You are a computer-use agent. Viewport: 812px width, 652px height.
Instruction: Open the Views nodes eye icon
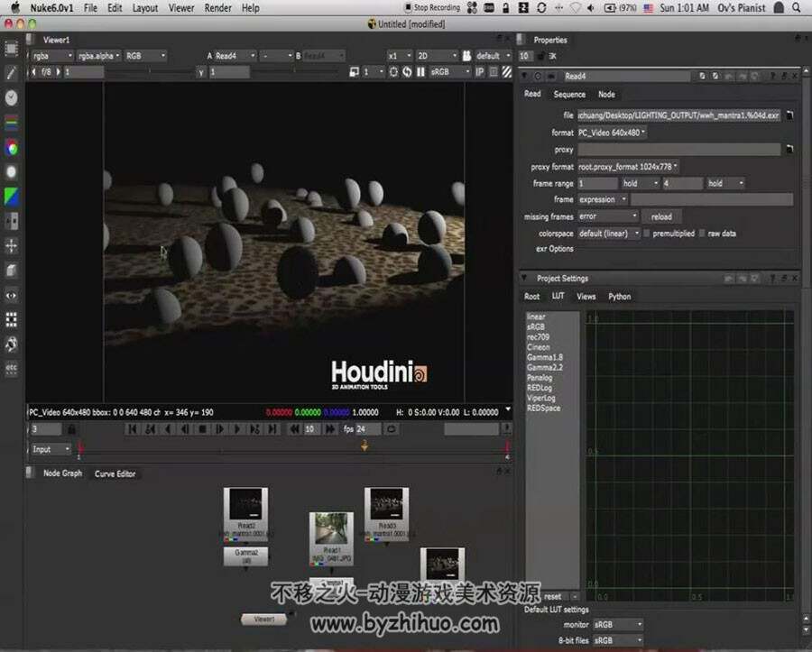point(12,296)
